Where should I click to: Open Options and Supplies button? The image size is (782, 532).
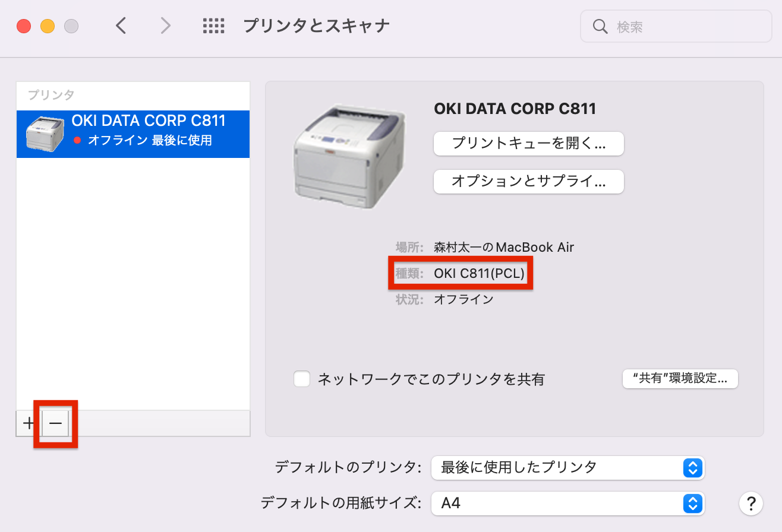[528, 182]
